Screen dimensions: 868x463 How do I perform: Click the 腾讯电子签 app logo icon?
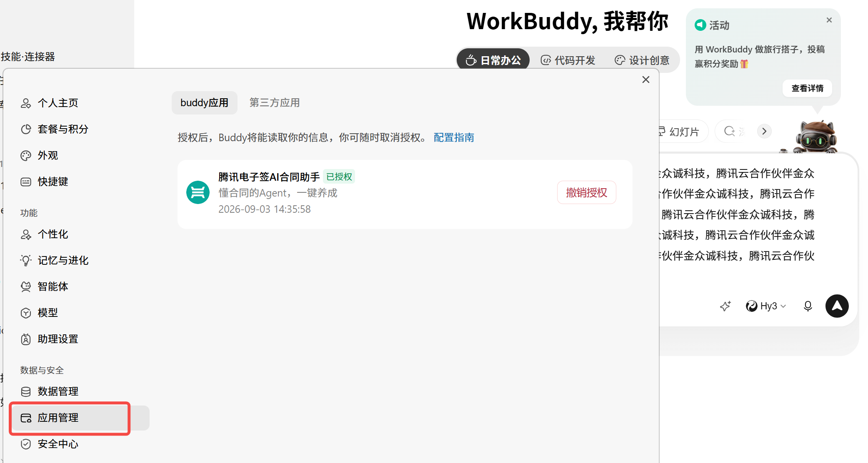point(198,192)
